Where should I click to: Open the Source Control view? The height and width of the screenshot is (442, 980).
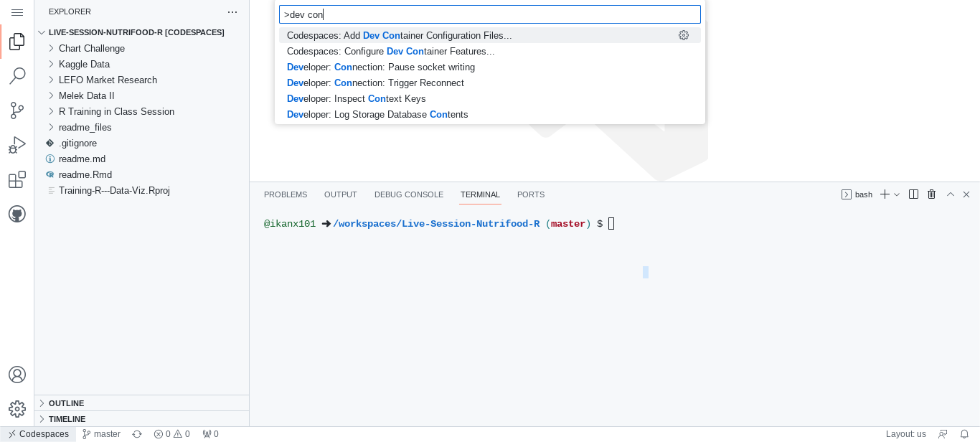coord(17,110)
